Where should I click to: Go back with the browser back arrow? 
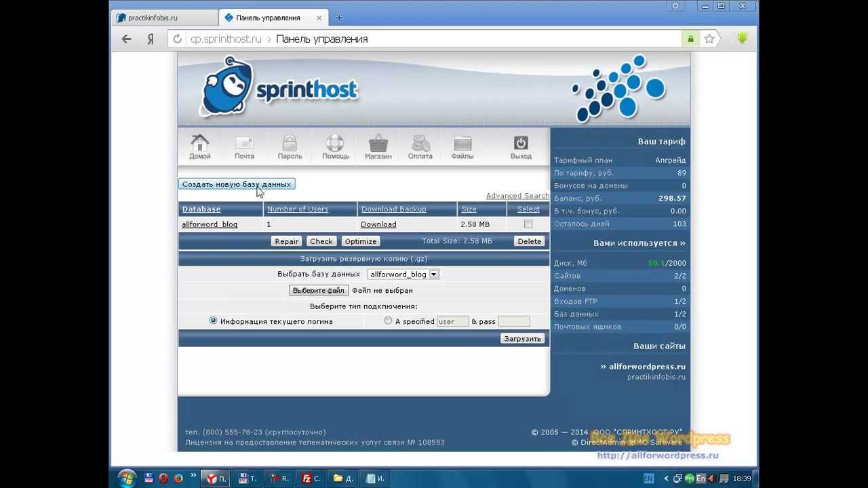click(x=127, y=39)
